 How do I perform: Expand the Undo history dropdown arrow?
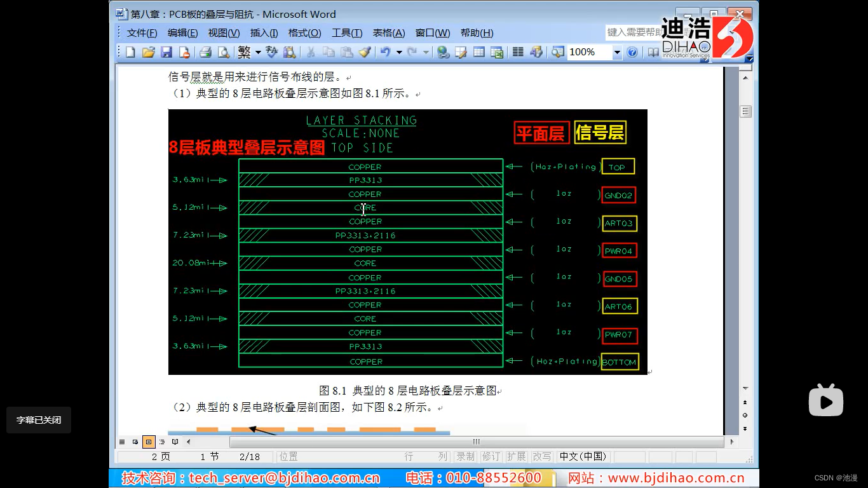point(399,52)
